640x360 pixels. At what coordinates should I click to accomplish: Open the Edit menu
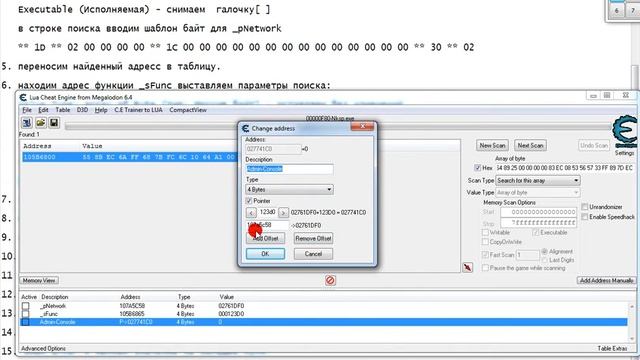point(43,110)
